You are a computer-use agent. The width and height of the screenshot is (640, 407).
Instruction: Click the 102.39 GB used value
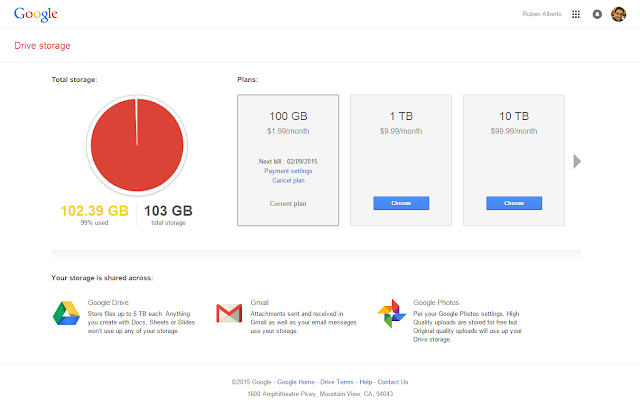pyautogui.click(x=94, y=211)
